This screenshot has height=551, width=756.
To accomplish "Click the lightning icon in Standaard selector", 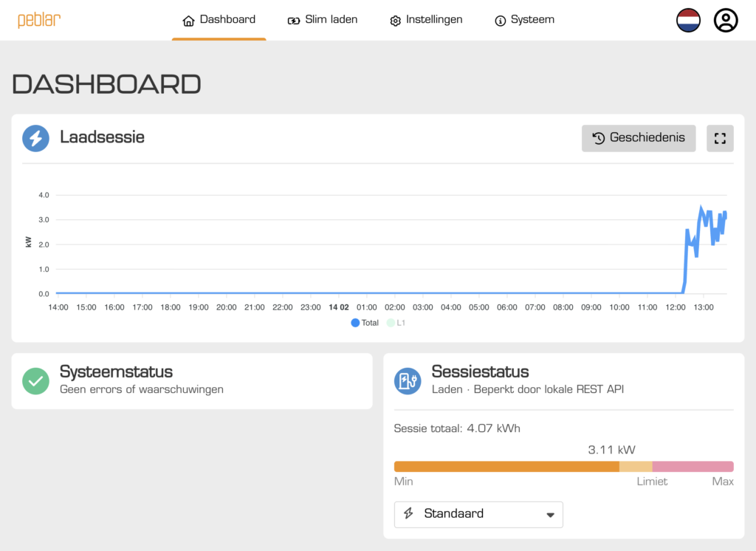I will click(x=408, y=514).
